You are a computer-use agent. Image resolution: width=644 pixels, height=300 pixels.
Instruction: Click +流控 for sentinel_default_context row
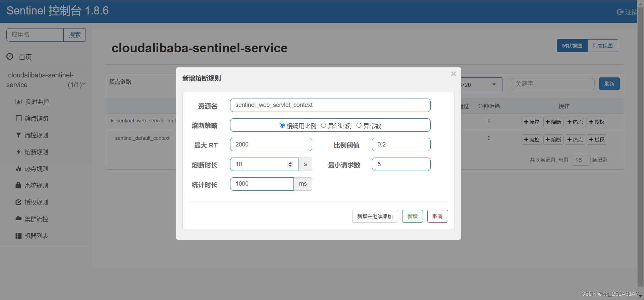pos(532,139)
